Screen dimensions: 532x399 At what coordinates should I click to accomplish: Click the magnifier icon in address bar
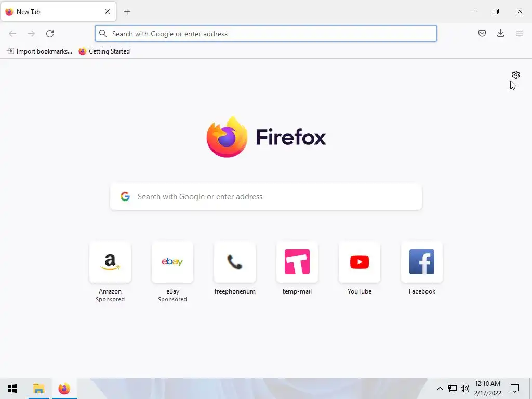(x=103, y=33)
